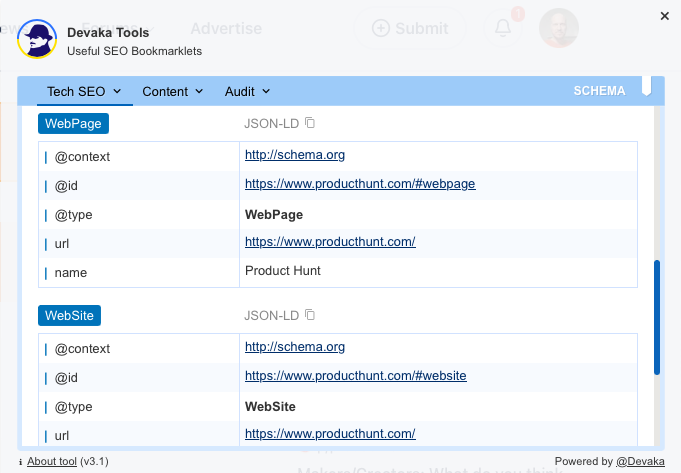Open the Content dropdown menu
The height and width of the screenshot is (473, 681).
point(172,92)
